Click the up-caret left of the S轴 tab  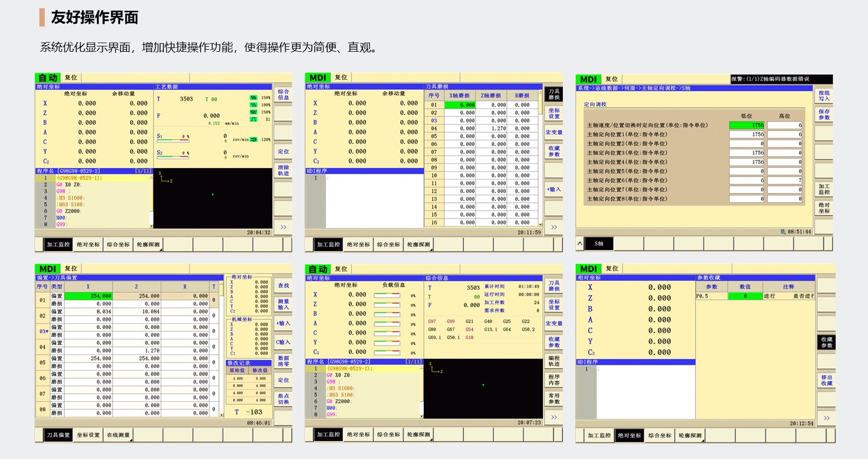[580, 244]
